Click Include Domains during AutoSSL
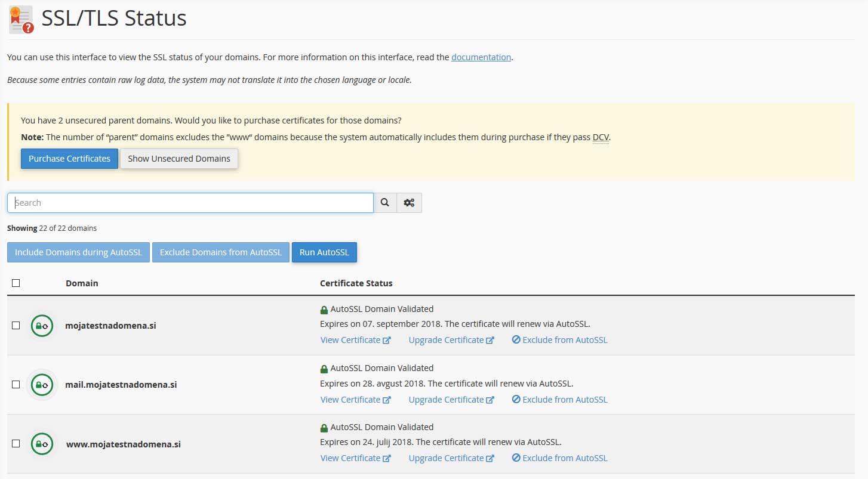The height and width of the screenshot is (479, 868). (x=78, y=252)
